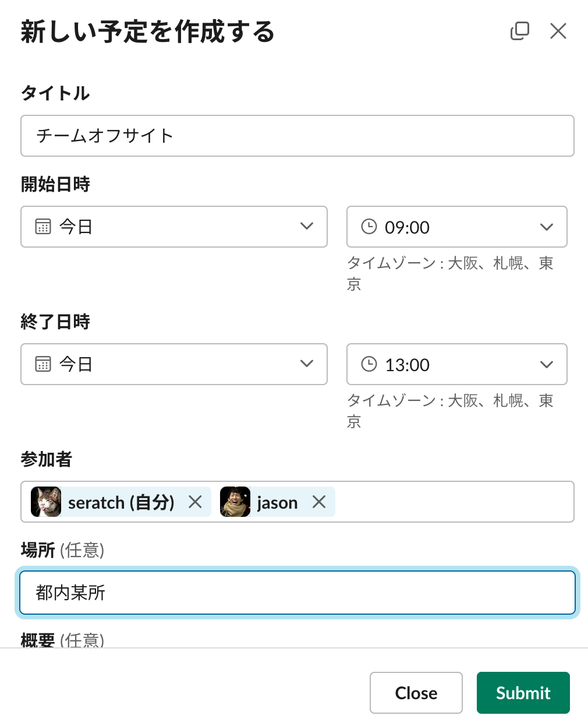
Task: Click the clock icon next to 09:00
Action: (x=369, y=226)
